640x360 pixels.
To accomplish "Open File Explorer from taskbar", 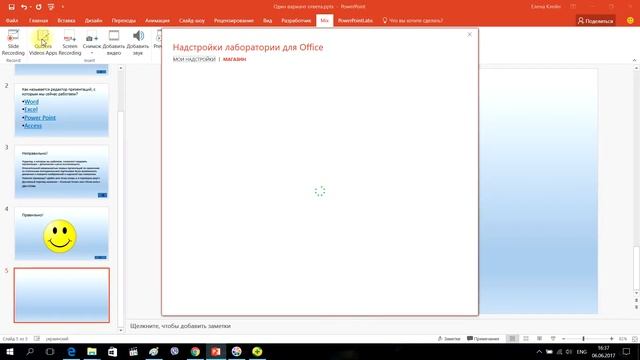I will click(92, 351).
